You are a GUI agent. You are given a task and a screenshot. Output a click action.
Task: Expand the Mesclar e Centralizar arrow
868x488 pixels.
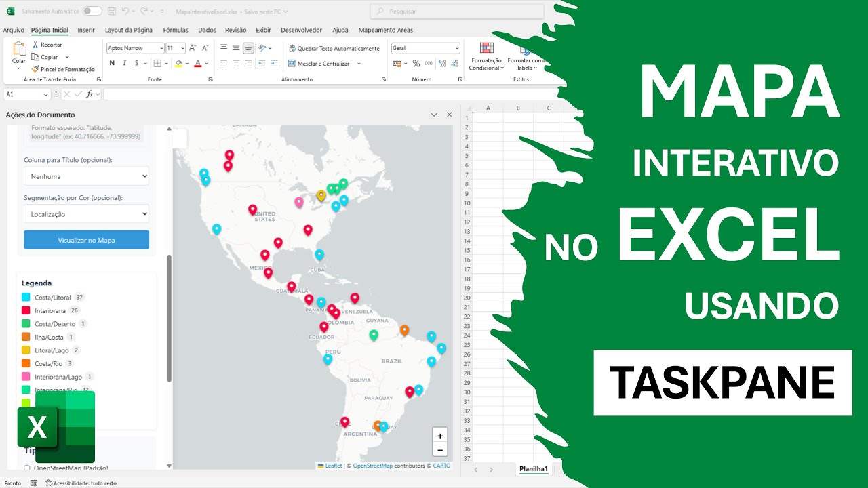tap(359, 64)
